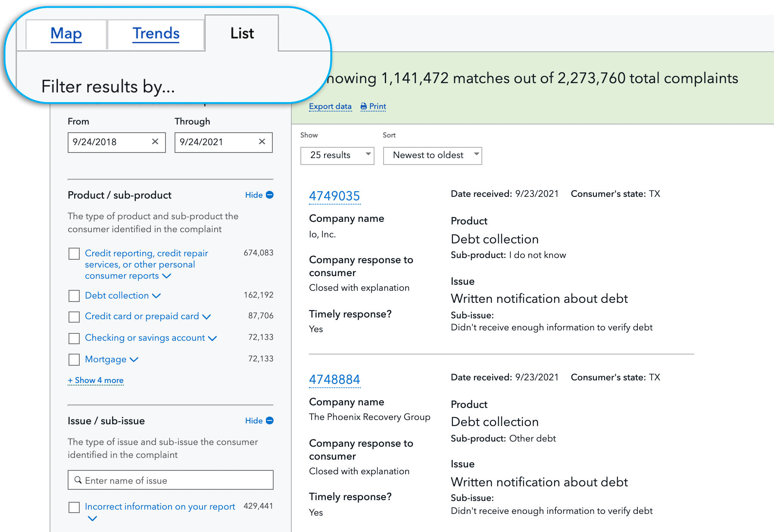
Task: Tick the Credit card or prepaid card checkbox
Action: click(x=74, y=317)
